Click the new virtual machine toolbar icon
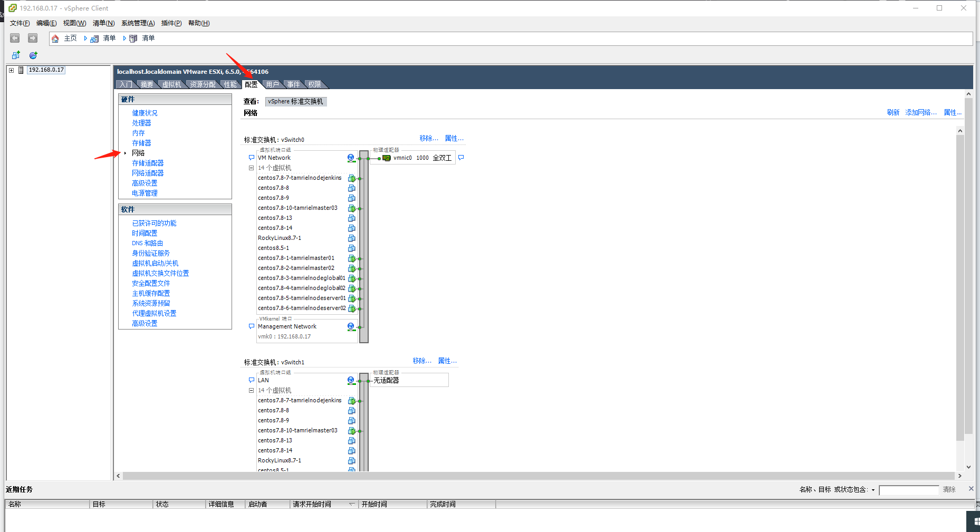 (16, 55)
